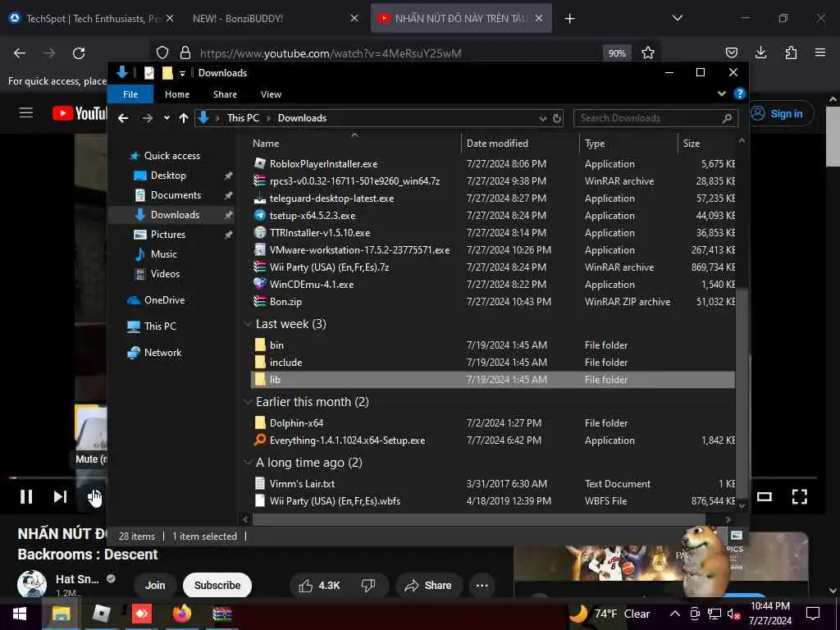This screenshot has height=630, width=840.
Task: Select OneDrive in navigation pane
Action: click(164, 300)
